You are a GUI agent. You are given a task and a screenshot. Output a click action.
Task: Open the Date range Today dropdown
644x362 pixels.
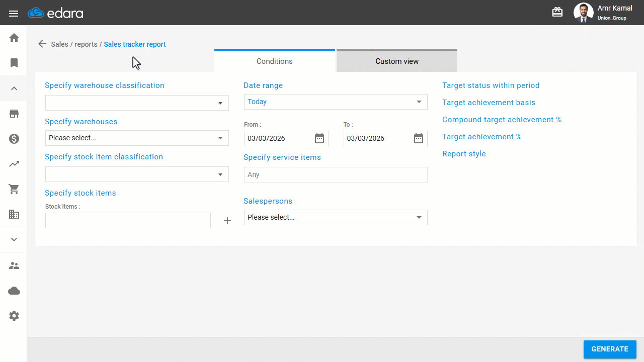[336, 102]
